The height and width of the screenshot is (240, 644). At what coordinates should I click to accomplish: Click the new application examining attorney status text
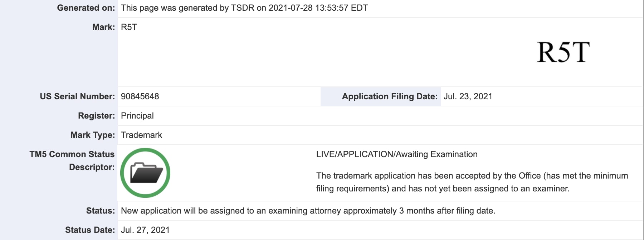pyautogui.click(x=308, y=211)
